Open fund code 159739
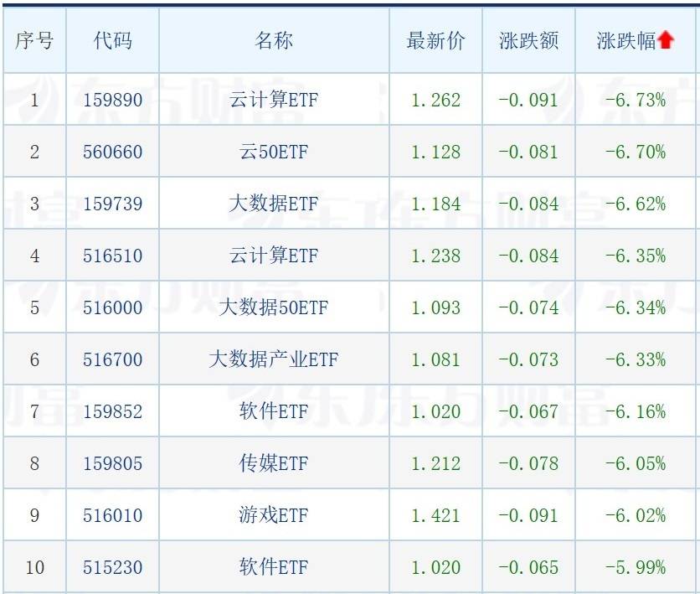Screen dimensions: 700x594 click(x=112, y=204)
